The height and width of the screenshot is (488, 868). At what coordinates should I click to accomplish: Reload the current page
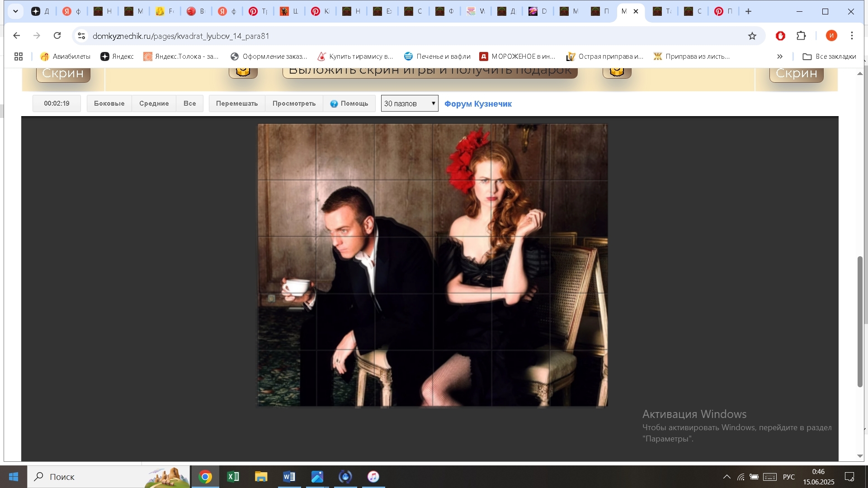point(57,36)
